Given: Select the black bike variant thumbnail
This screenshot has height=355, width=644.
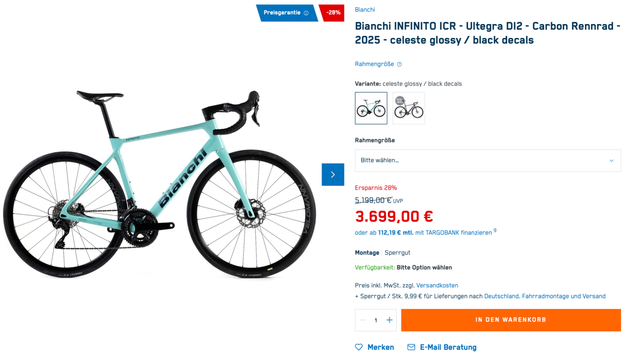Looking at the screenshot, I should click(x=409, y=108).
